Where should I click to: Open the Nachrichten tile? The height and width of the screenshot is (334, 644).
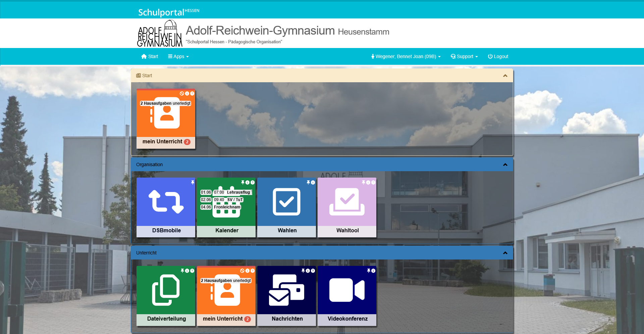coord(286,296)
